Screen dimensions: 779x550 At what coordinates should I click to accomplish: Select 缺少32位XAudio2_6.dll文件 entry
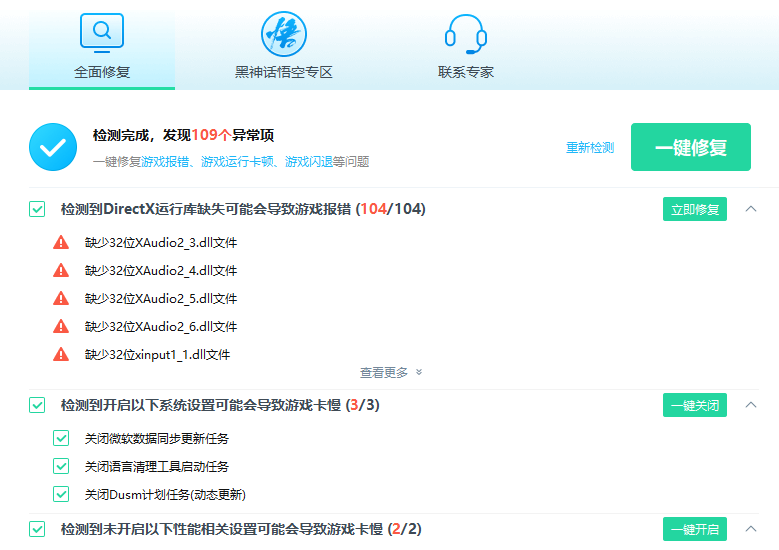click(161, 326)
